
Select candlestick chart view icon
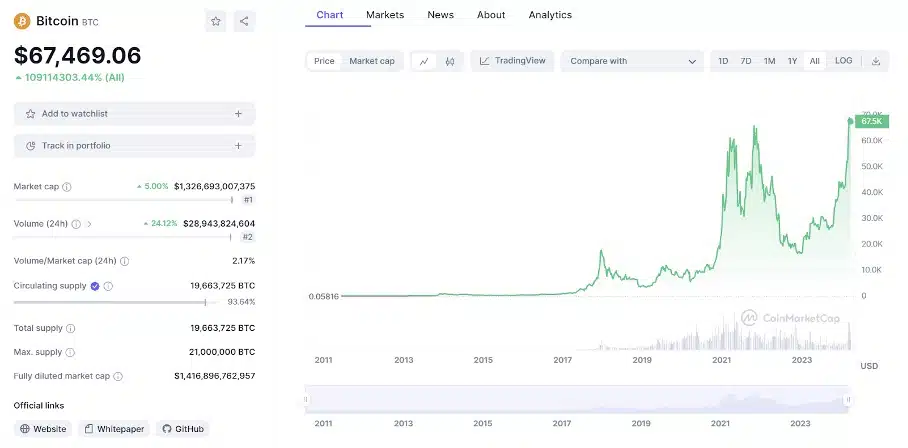(450, 61)
